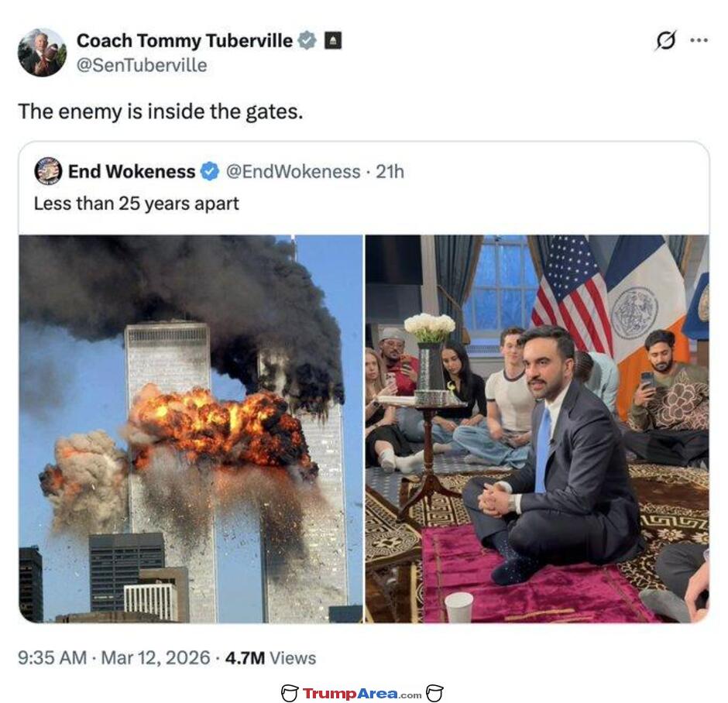Click the face icon right of TrumpArea watermark

pyautogui.click(x=434, y=693)
